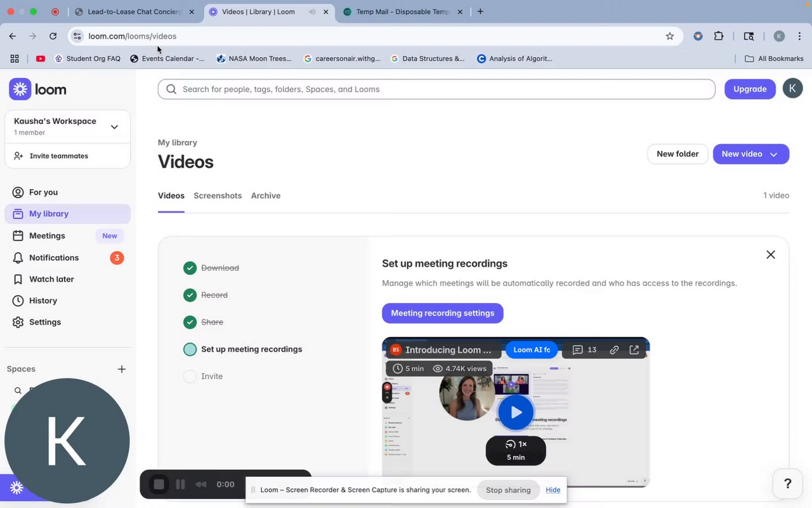The image size is (812, 508).
Task: Select the completed Share checklist step
Action: [204, 322]
